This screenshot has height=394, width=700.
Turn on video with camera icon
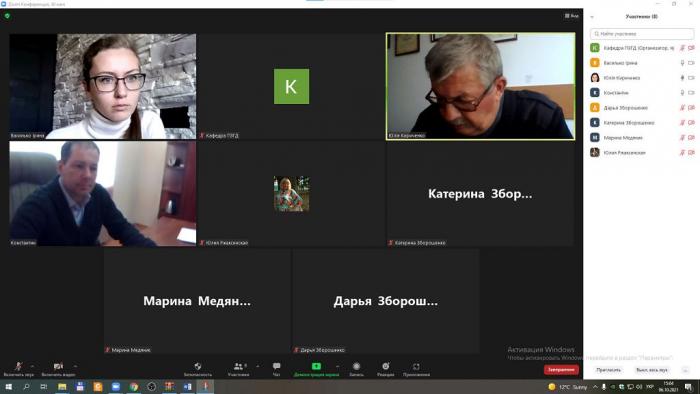[58, 367]
